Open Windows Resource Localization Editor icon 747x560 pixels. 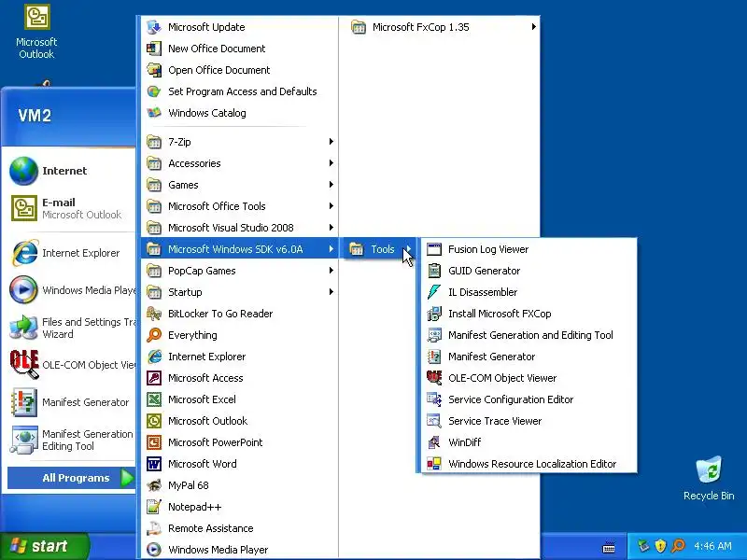coord(434,463)
